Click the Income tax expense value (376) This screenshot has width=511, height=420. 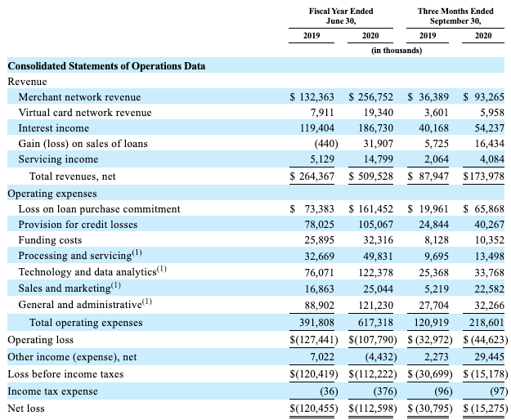[x=385, y=391]
